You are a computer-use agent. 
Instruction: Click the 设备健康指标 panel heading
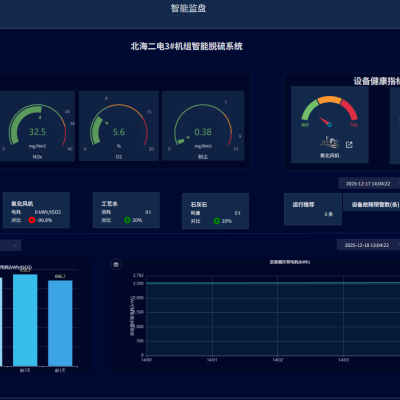377,81
